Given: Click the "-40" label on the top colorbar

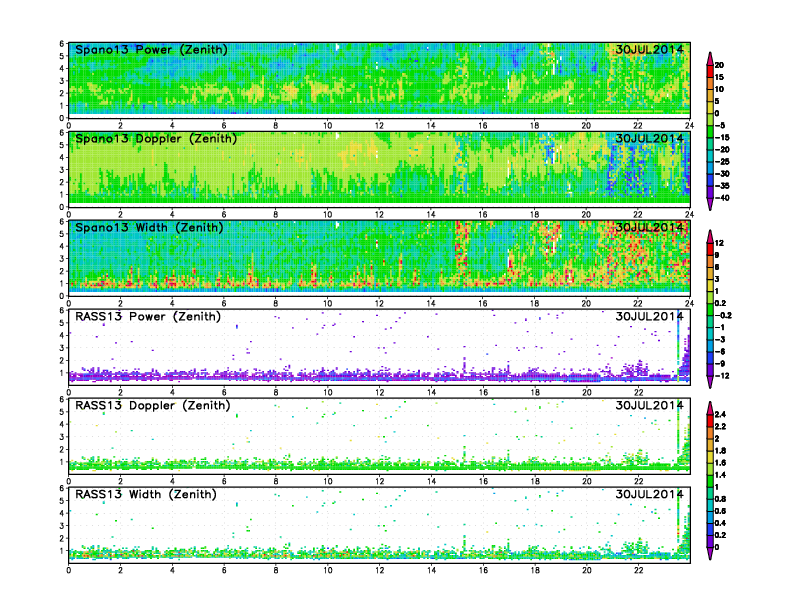Looking at the screenshot, I should 723,198.
